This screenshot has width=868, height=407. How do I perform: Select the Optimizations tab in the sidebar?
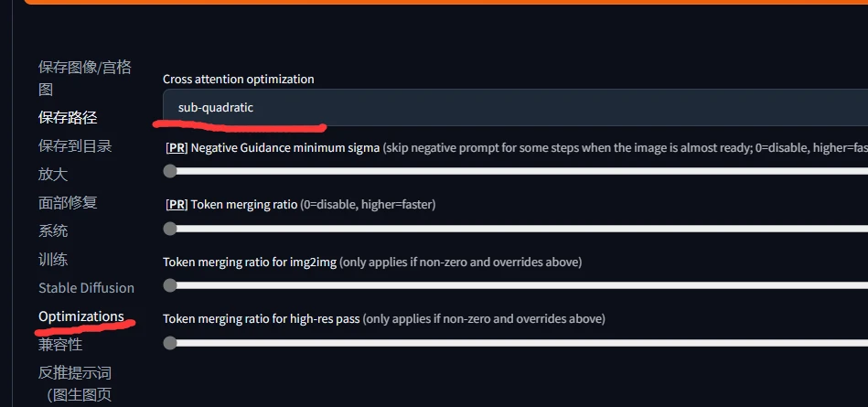[x=81, y=316]
